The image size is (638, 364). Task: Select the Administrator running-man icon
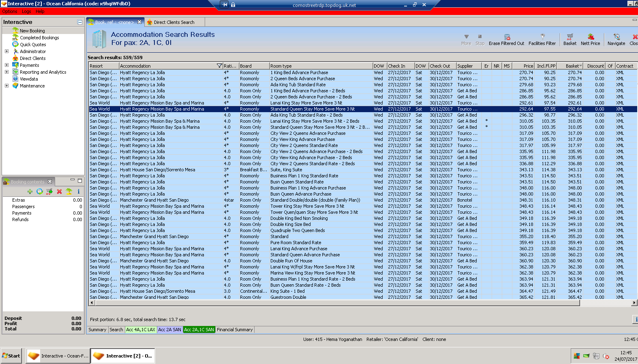click(x=15, y=51)
